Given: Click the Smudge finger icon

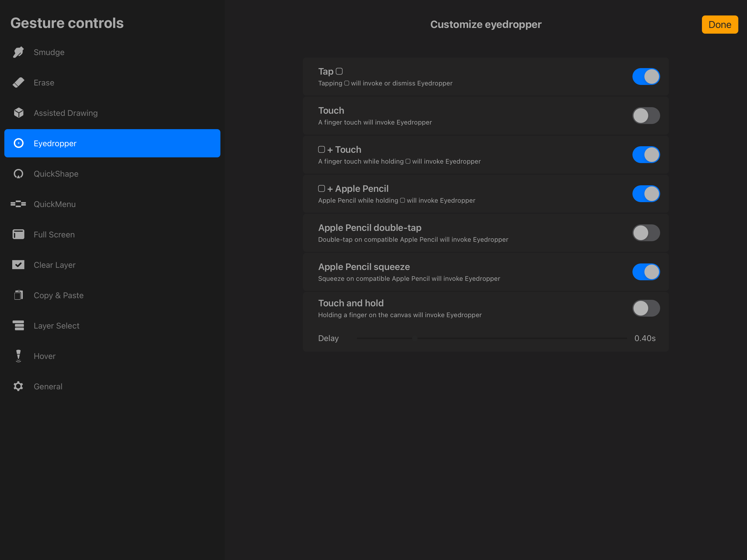Looking at the screenshot, I should pos(18,52).
